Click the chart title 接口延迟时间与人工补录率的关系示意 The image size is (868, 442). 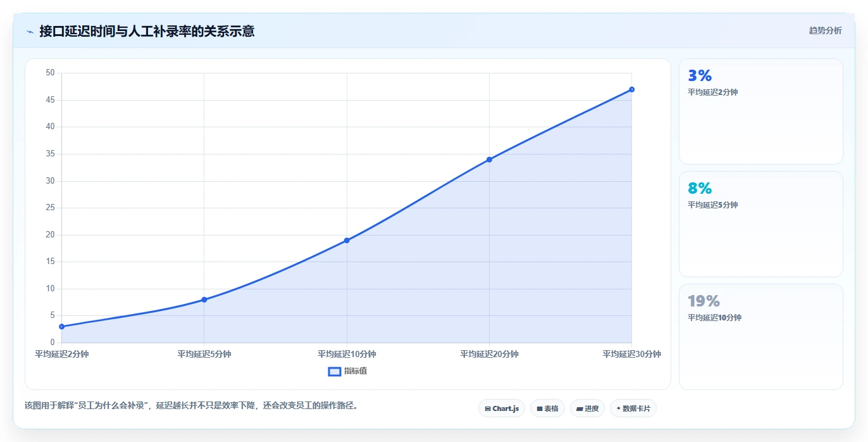(147, 31)
